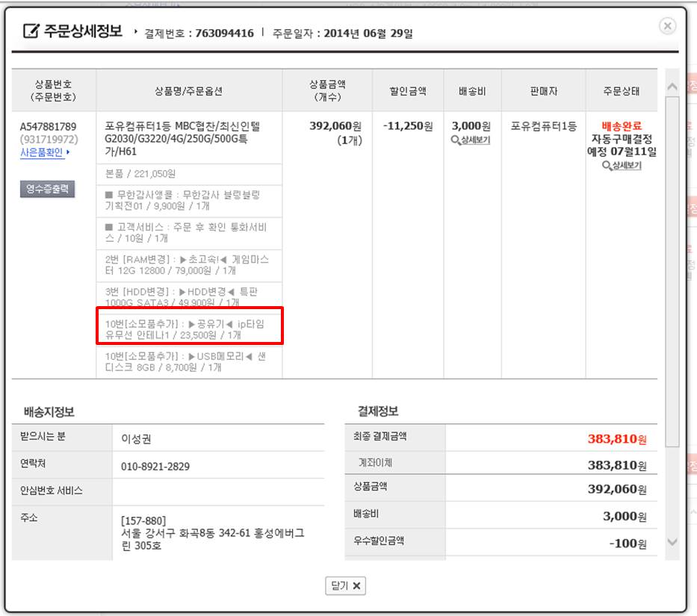Click the 안심번호 서비스 label

coord(51,491)
